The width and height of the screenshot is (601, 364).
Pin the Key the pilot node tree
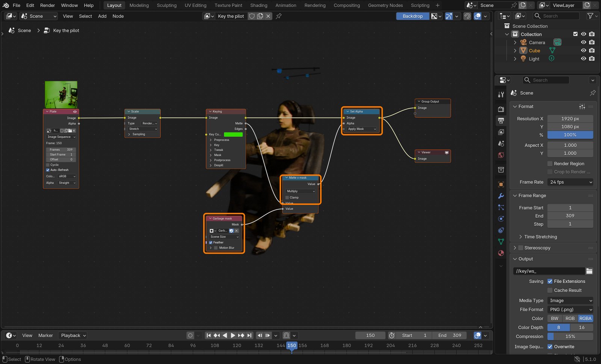[279, 16]
